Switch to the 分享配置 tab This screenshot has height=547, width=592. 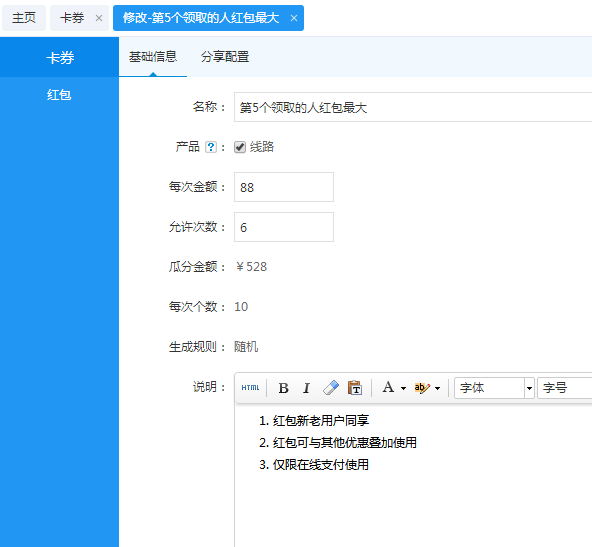[x=225, y=57]
